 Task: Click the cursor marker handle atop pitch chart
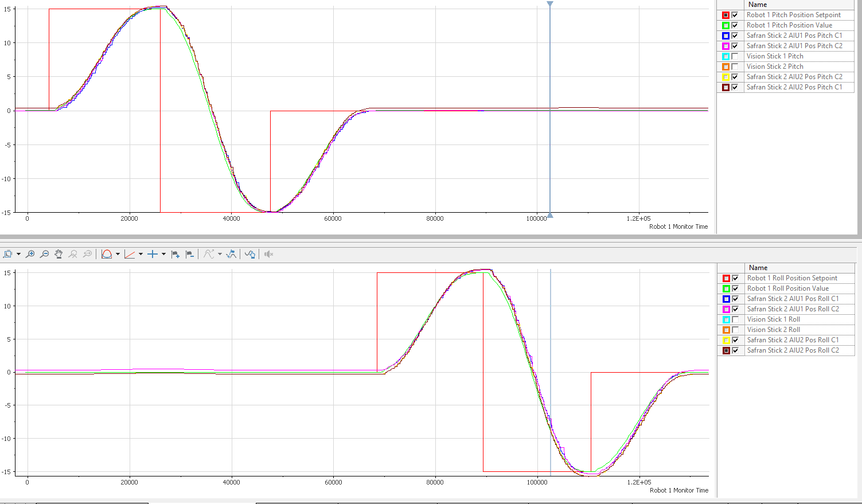click(550, 4)
